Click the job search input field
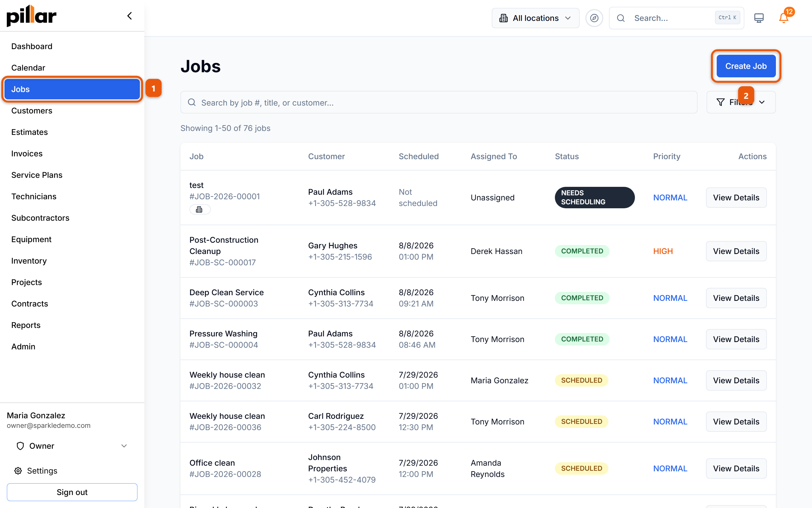Viewport: 812px width, 508px height. pyautogui.click(x=438, y=102)
